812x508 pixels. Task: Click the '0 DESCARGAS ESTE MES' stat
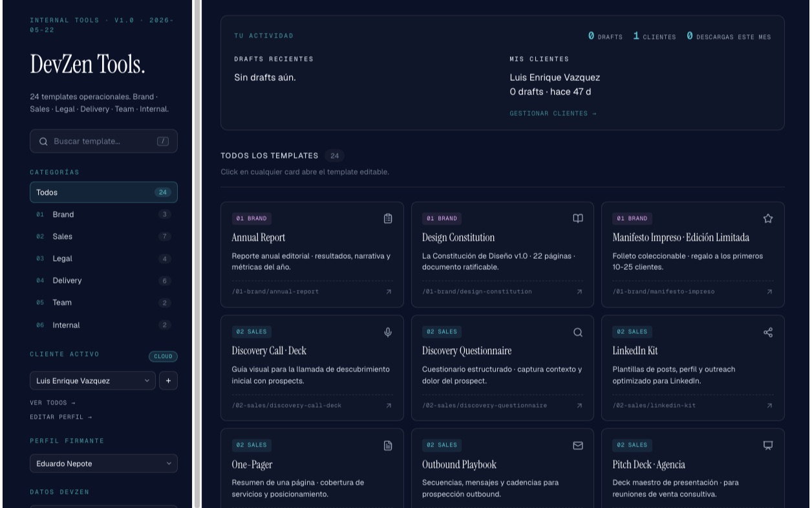click(729, 36)
